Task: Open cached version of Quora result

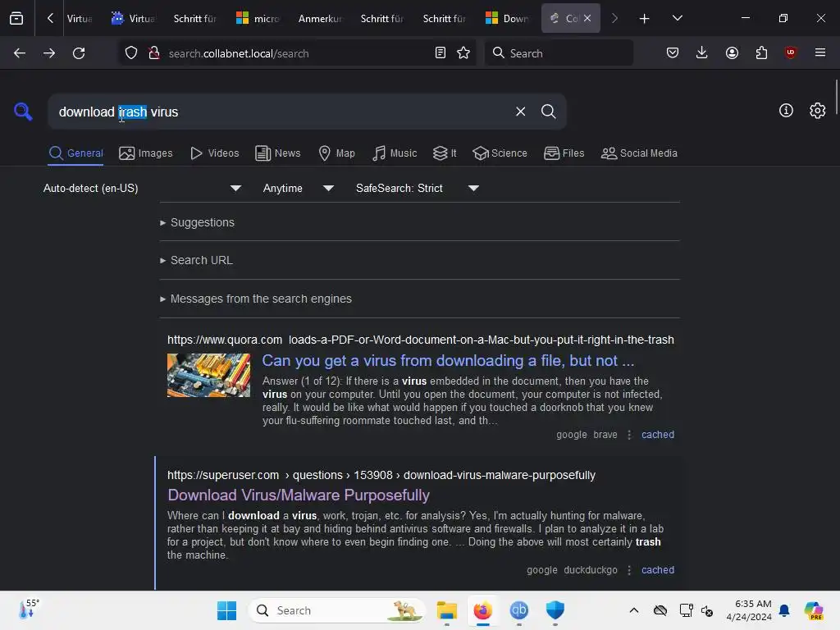Action: 658,435
